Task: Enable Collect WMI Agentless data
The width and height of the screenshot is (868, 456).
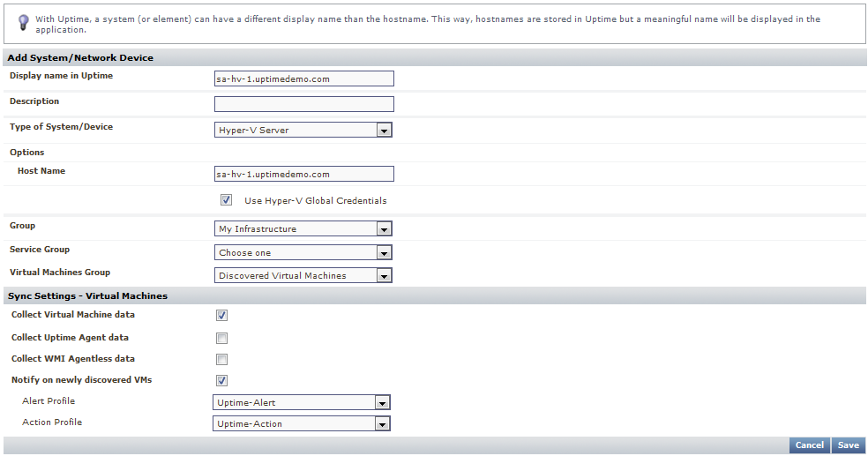Action: tap(222, 359)
